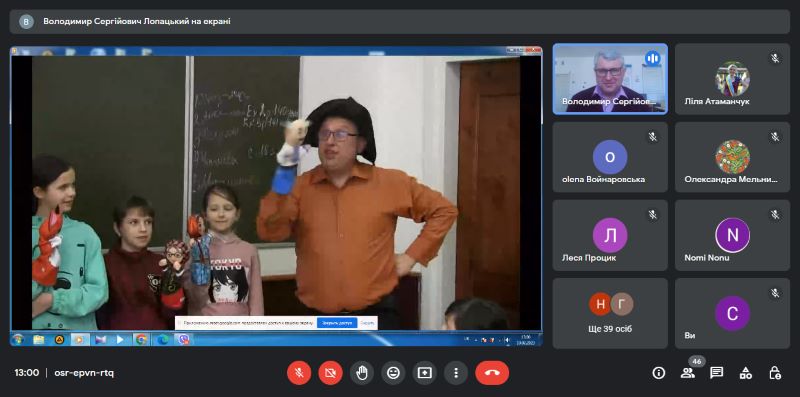Open more options three-dot menu

456,373
